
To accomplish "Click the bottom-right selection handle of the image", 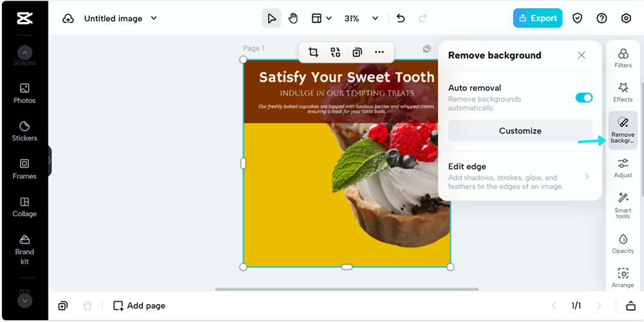I will [x=451, y=267].
